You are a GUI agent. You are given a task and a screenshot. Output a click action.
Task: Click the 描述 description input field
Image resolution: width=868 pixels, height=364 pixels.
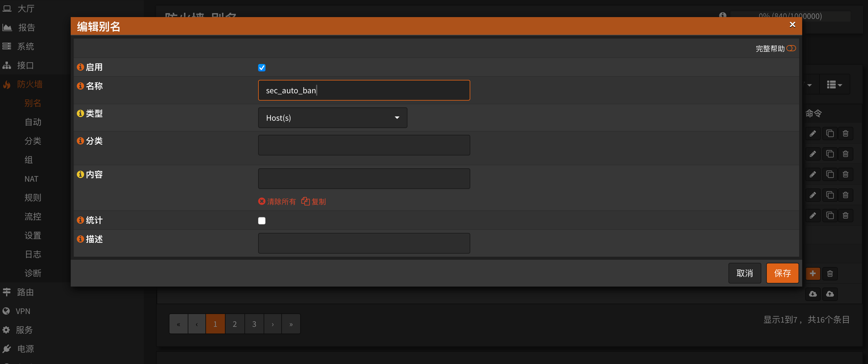pos(364,243)
